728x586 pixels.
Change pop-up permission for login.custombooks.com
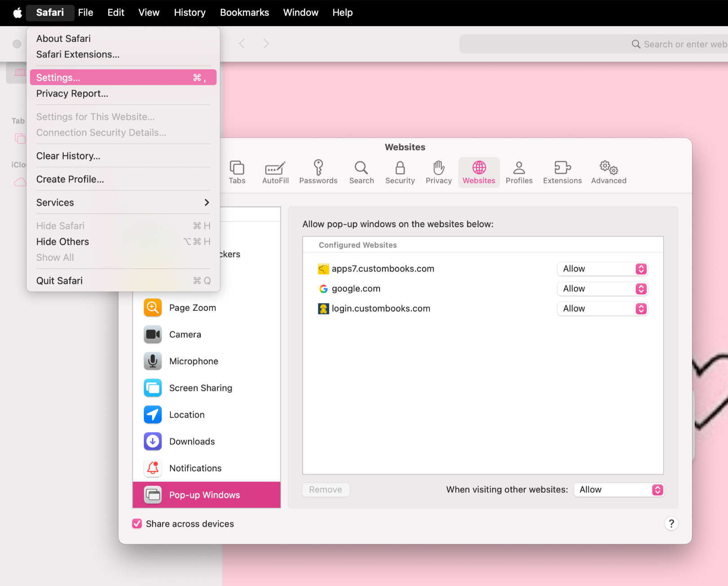[602, 309]
